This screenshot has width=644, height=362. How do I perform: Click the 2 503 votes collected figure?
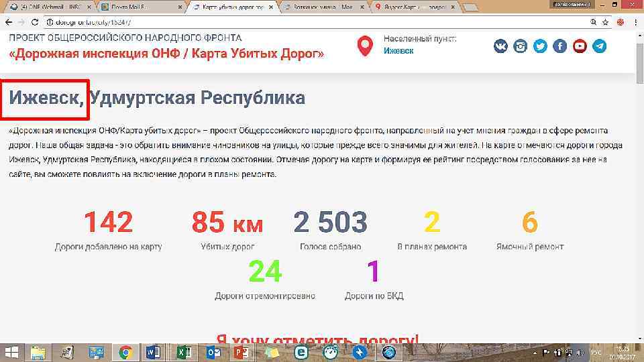pyautogui.click(x=330, y=222)
